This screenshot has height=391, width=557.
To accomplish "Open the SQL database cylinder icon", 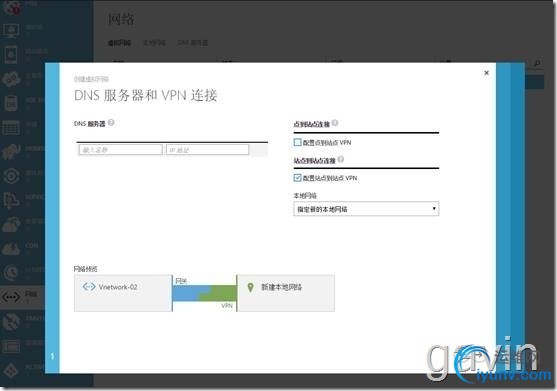I will (11, 103).
